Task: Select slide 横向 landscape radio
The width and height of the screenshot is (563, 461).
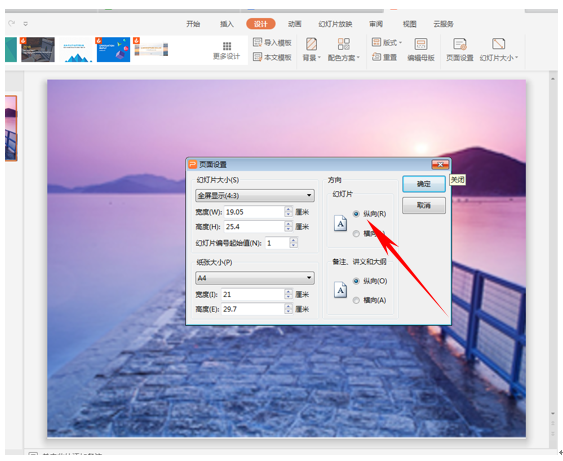Action: pyautogui.click(x=356, y=234)
